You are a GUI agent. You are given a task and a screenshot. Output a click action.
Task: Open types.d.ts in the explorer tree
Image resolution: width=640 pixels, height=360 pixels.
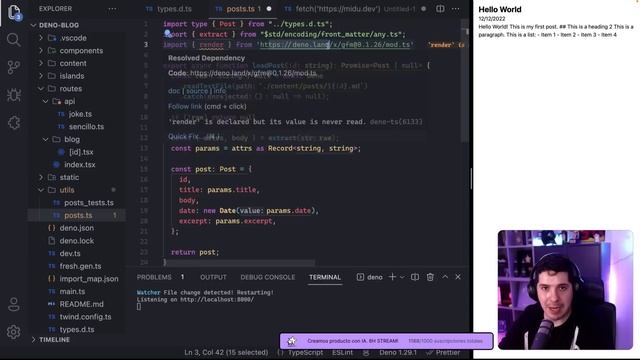pyautogui.click(x=76, y=329)
